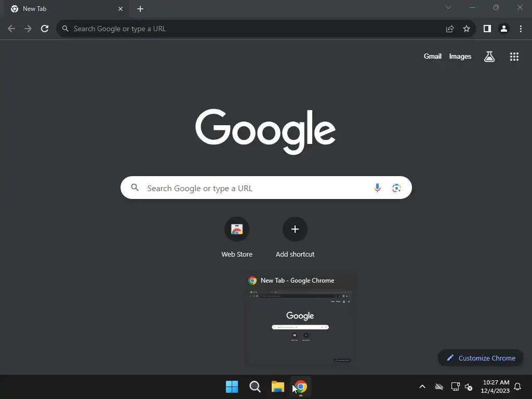Reload the current page
The image size is (532, 399).
pyautogui.click(x=45, y=29)
